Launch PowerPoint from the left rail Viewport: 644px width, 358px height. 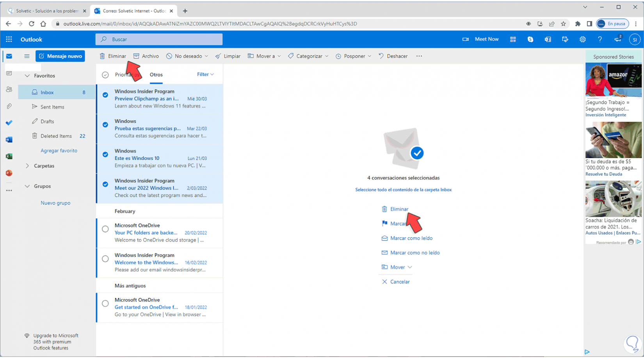[x=9, y=173]
